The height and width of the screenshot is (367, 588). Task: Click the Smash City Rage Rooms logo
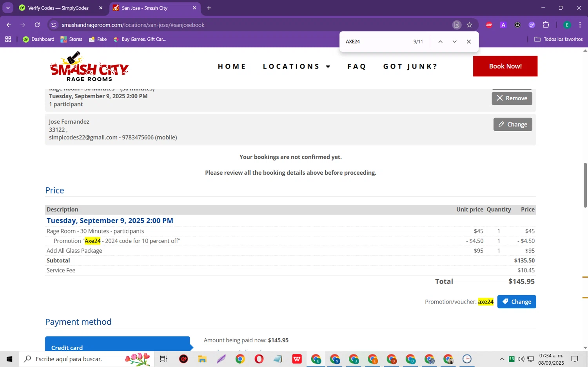(x=89, y=67)
